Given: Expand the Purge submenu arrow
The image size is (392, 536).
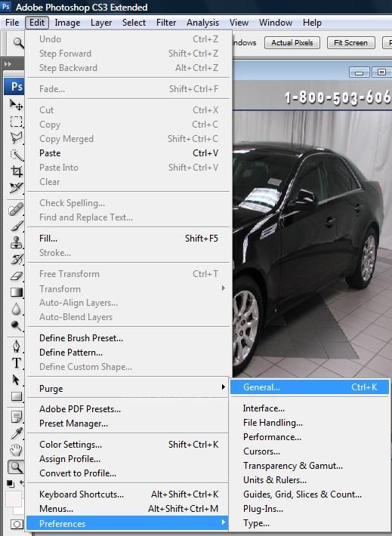Looking at the screenshot, I should pos(223,387).
